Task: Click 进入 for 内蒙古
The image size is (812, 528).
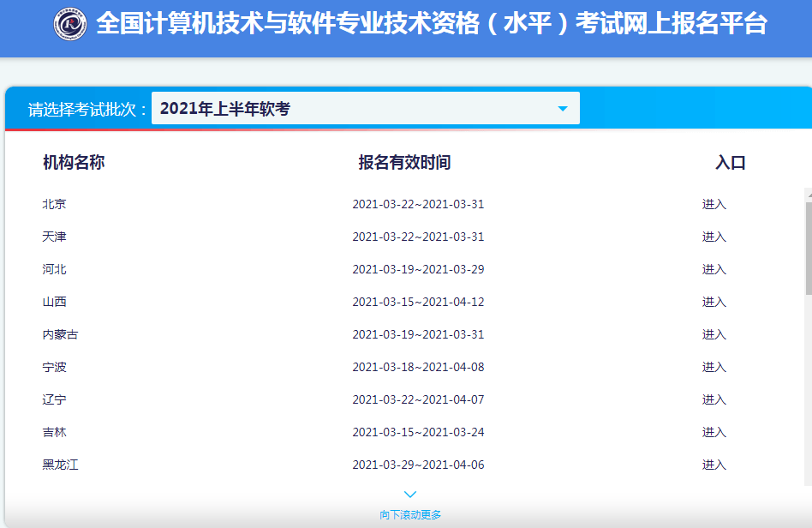Action: click(714, 334)
